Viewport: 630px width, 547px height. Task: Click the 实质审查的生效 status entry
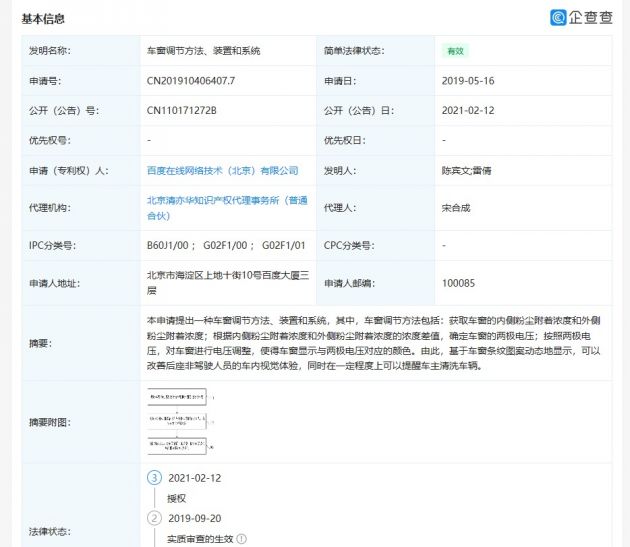[x=200, y=539]
